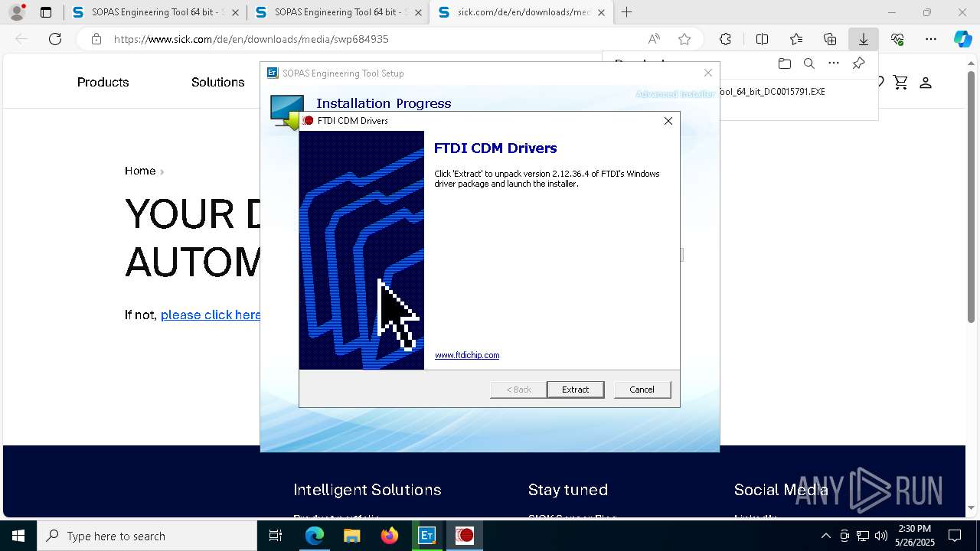Toggle split screen icon
Screen dimensions: 980x551
[x=762, y=39]
